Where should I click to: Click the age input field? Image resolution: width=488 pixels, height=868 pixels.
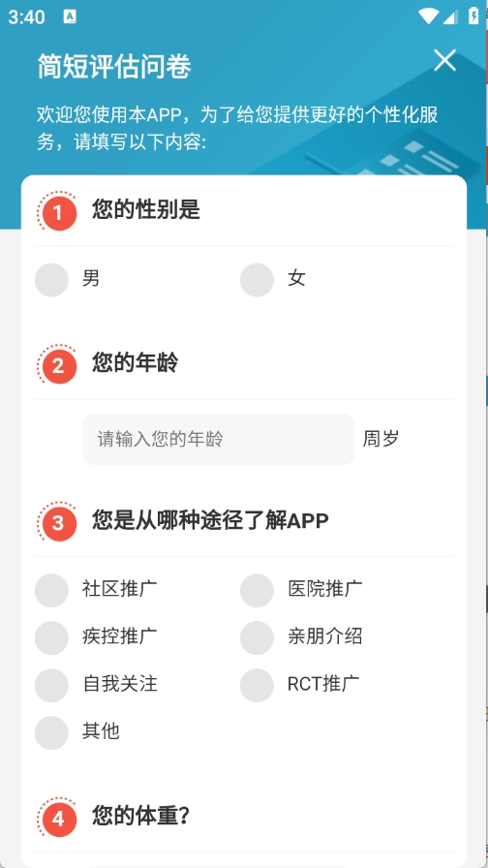(219, 440)
